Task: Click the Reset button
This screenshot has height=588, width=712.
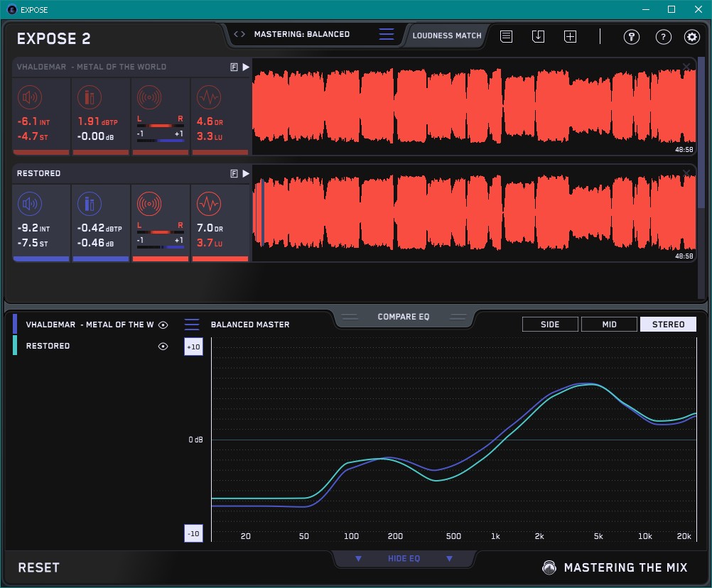Action: (39, 567)
